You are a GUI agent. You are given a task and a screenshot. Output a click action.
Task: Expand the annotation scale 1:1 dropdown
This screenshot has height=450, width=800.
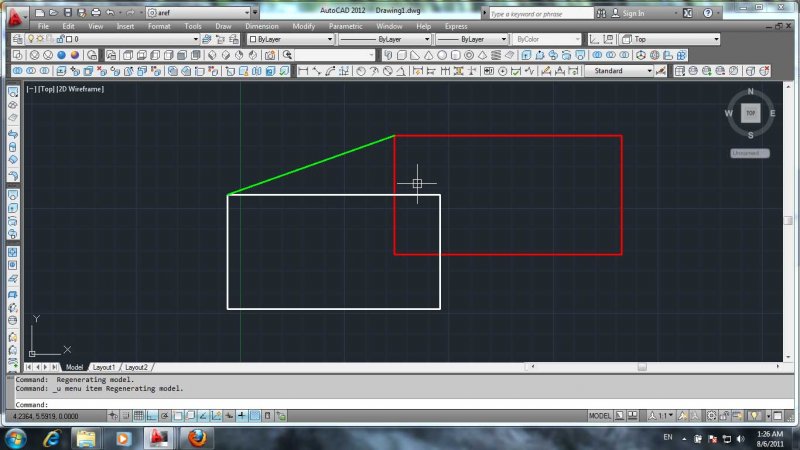[x=661, y=416]
